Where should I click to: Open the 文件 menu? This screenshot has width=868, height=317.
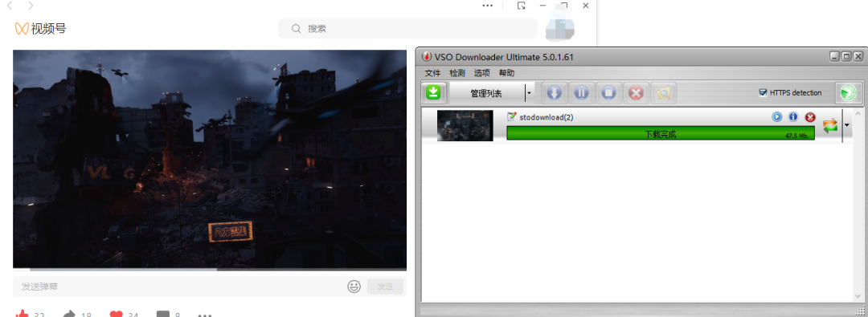[x=432, y=73]
